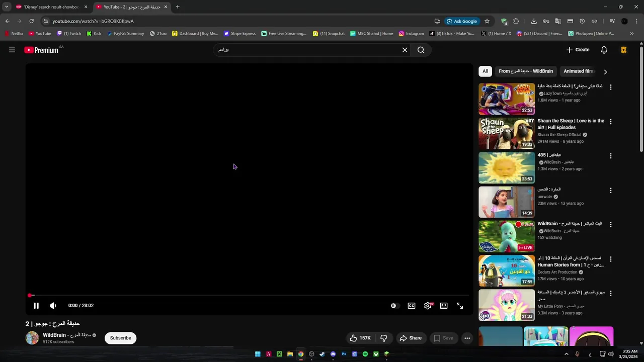The height and width of the screenshot is (362, 644).
Task: Switch to theater mode
Action: [x=444, y=306]
